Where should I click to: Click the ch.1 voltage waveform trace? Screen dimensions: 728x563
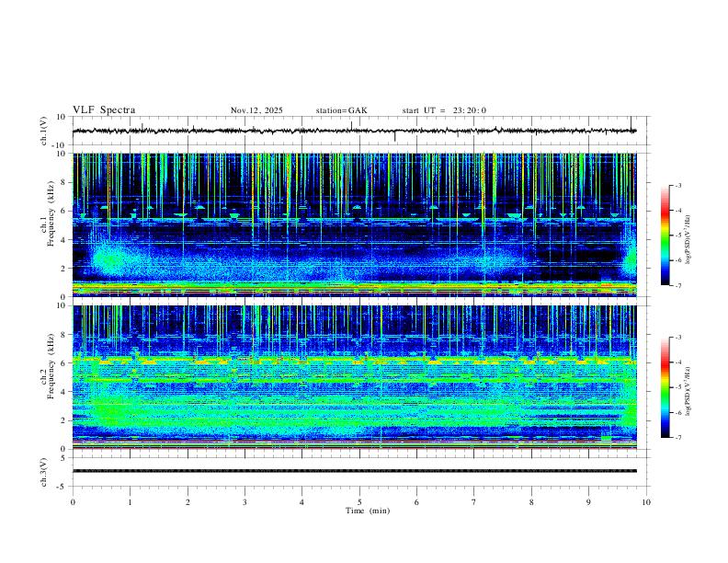[x=354, y=131]
